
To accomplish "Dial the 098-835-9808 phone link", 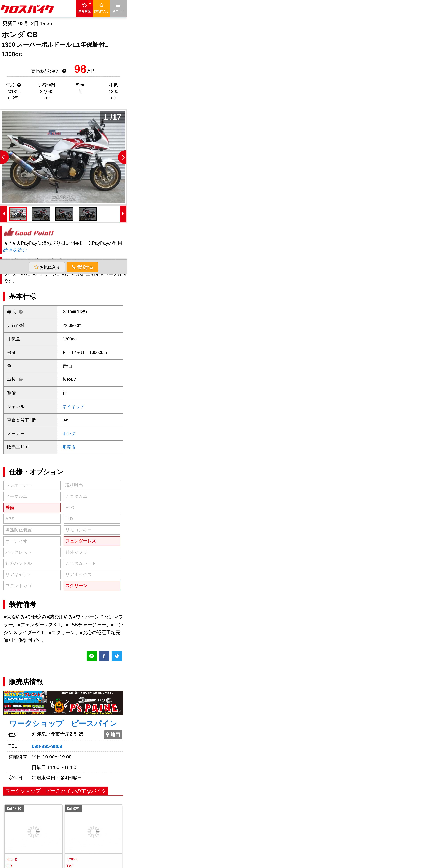I will coord(47,746).
